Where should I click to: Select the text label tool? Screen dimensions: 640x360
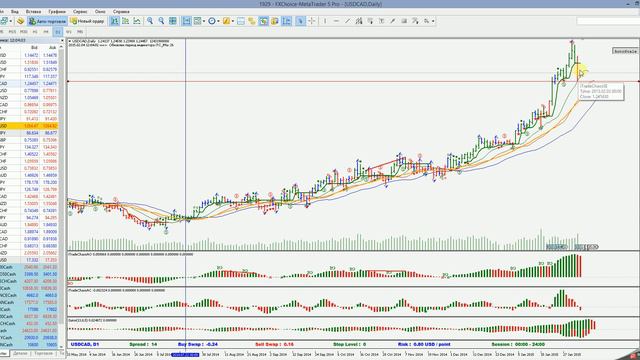point(382,21)
